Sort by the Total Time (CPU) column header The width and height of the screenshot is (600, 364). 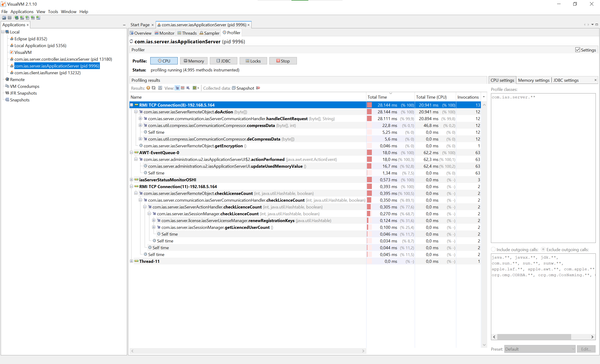coord(435,97)
